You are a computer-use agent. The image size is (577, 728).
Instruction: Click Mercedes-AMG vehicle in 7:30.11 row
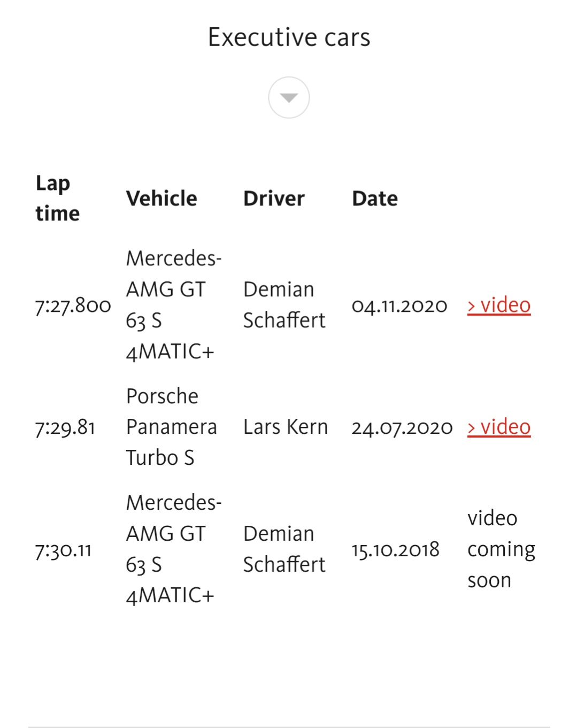[x=173, y=549]
